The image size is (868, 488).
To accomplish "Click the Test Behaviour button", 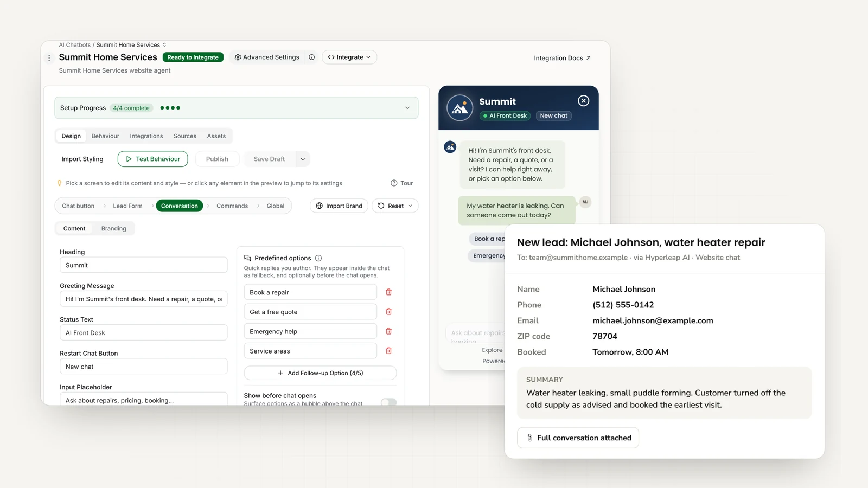I will pyautogui.click(x=153, y=159).
